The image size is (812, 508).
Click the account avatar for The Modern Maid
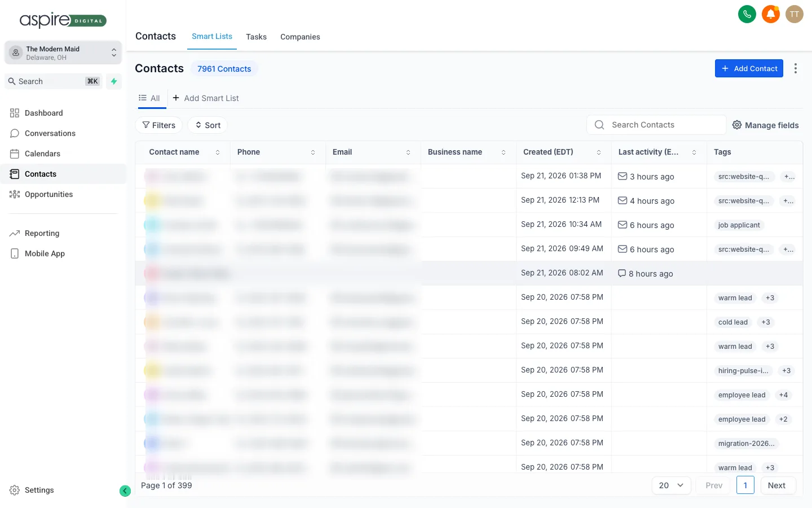coord(16,52)
